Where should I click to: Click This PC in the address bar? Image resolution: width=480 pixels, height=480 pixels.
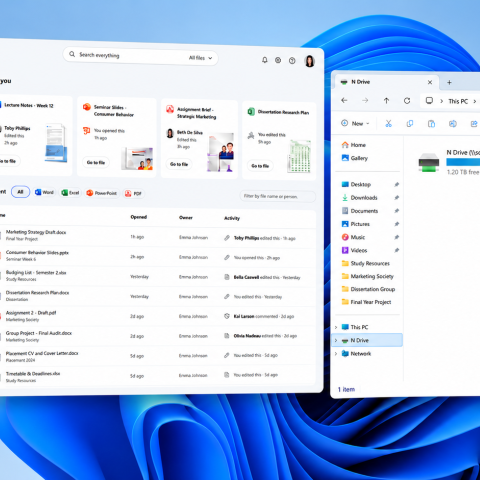458,101
